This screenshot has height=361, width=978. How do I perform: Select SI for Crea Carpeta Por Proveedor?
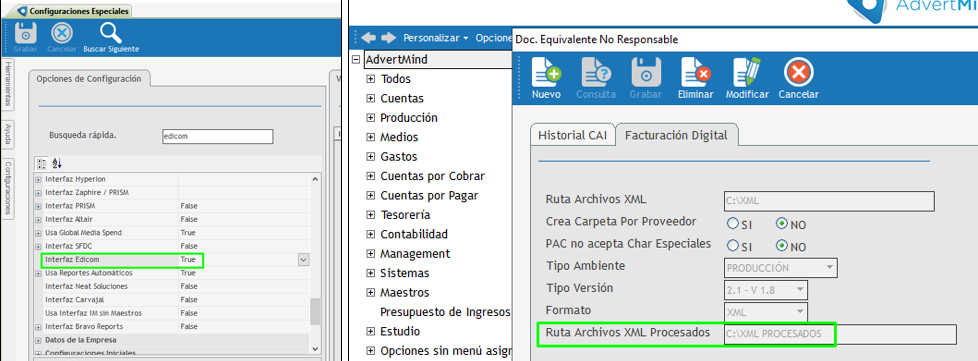point(732,223)
